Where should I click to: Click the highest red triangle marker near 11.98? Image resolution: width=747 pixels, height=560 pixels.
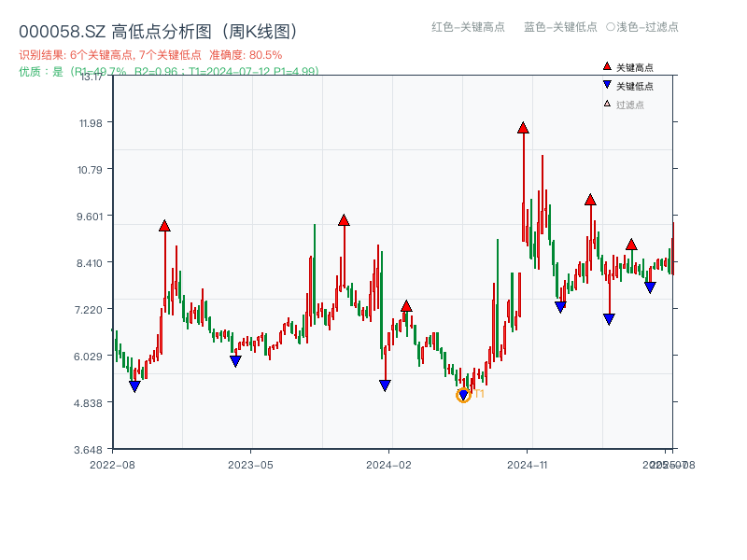point(523,127)
